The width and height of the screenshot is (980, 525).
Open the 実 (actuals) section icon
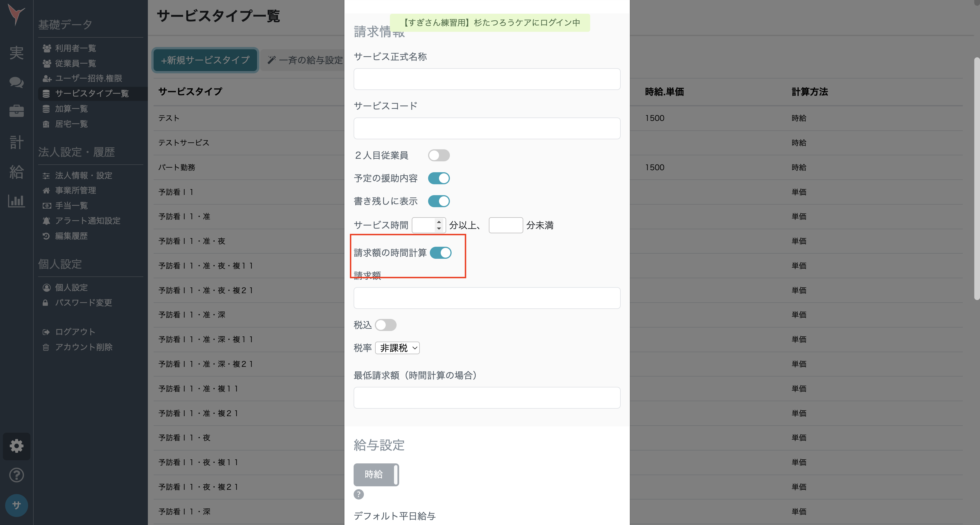point(16,53)
